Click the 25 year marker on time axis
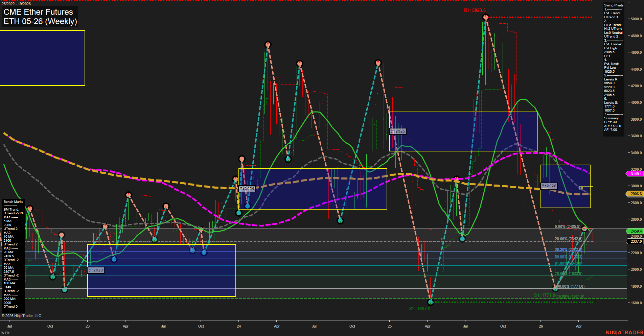Image resolution: width=644 pixels, height=336 pixels. click(390, 326)
